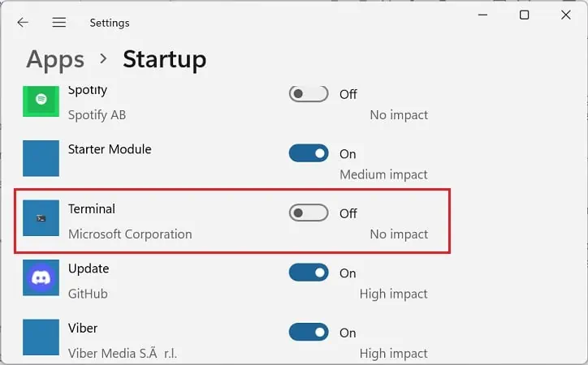Click the Discord Update app icon
Viewport: 588px width, 365px height.
(41, 277)
